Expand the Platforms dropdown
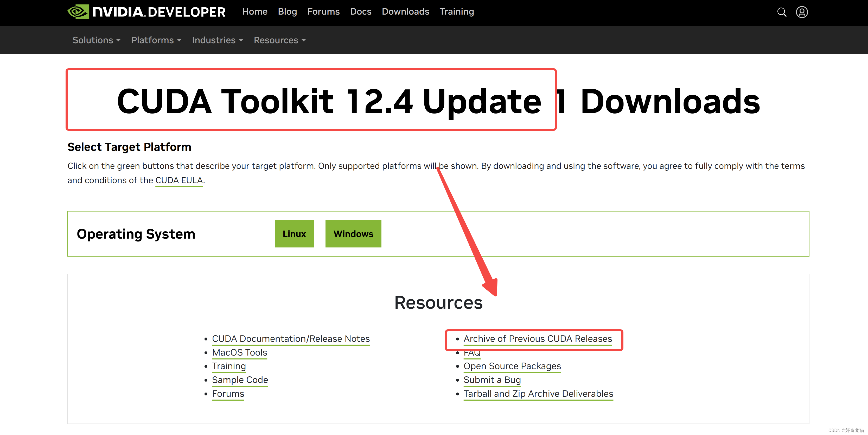 (156, 40)
